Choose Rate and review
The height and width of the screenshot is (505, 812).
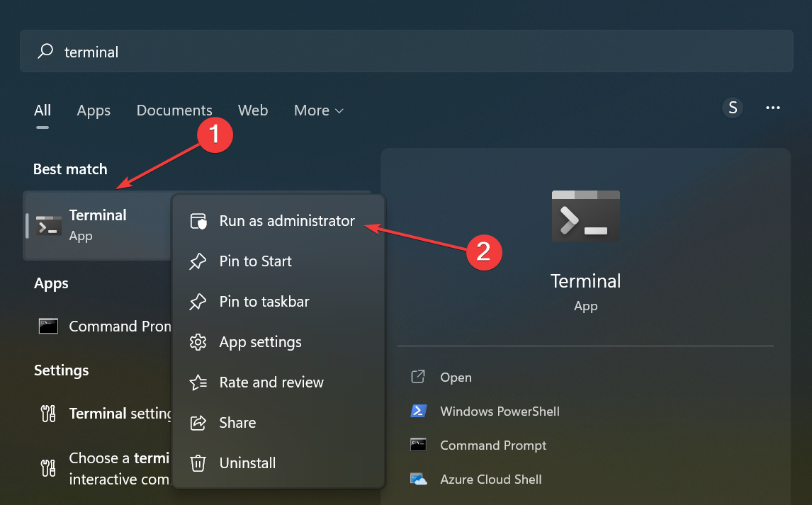pos(278,382)
